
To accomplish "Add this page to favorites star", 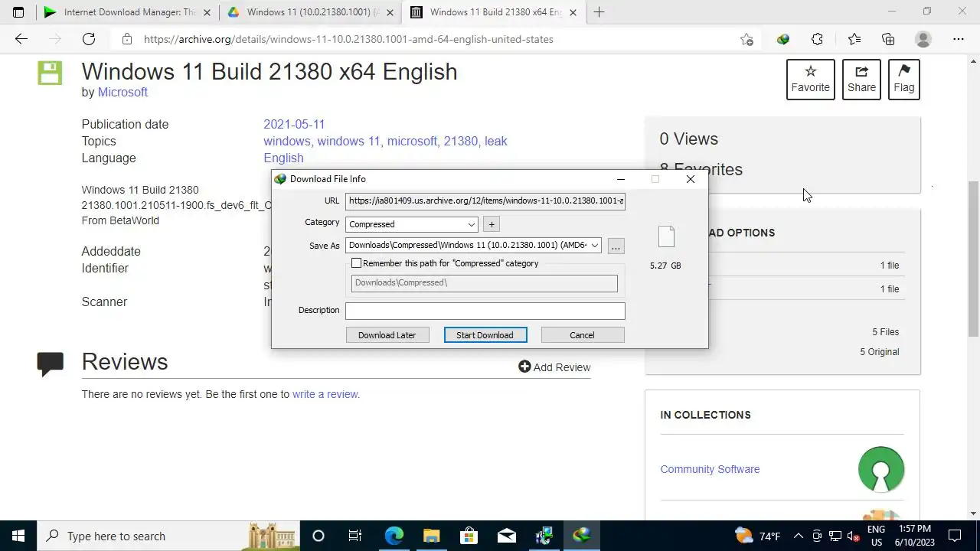I will (746, 39).
